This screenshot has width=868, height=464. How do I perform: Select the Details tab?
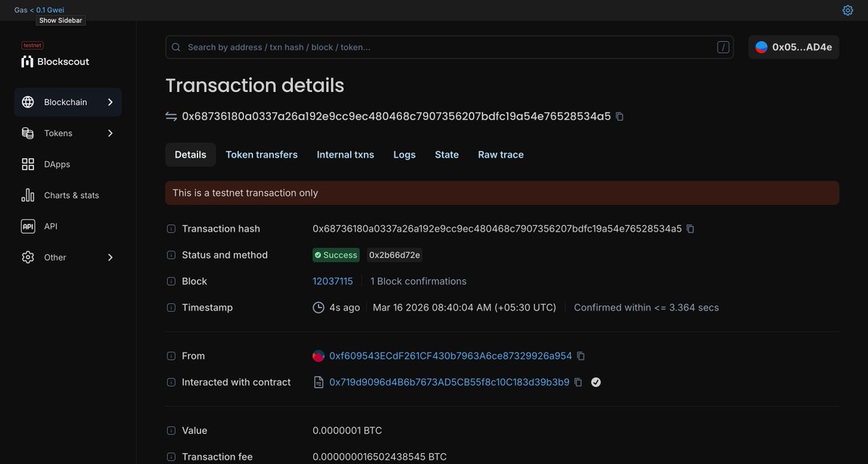click(x=190, y=155)
